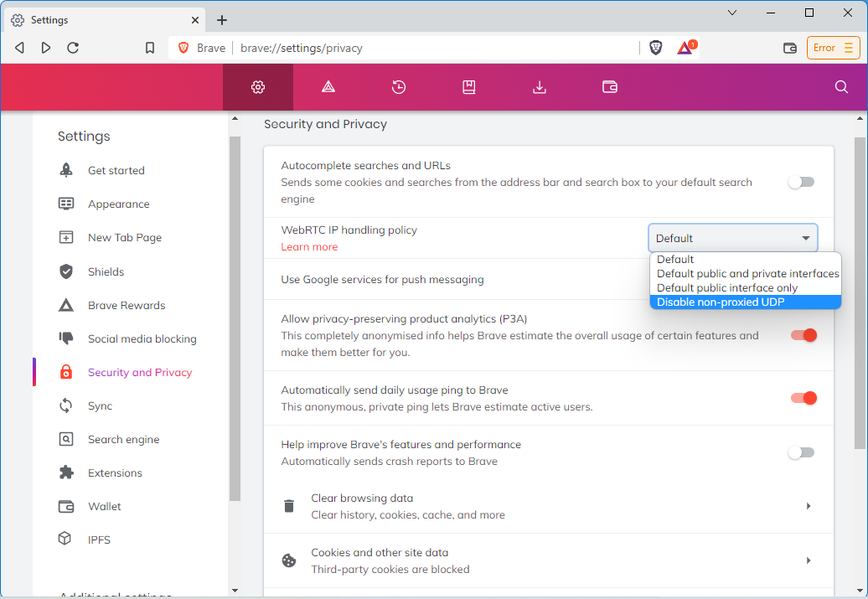The width and height of the screenshot is (868, 599).
Task: Open the Downloads icon in settings toolbar
Action: (540, 87)
